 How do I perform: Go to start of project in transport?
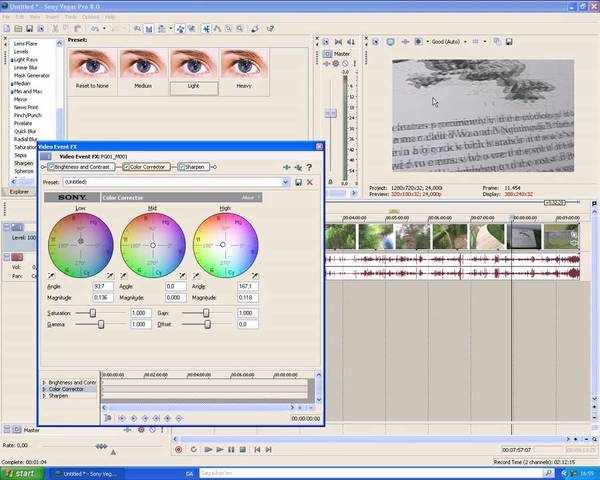point(257,449)
